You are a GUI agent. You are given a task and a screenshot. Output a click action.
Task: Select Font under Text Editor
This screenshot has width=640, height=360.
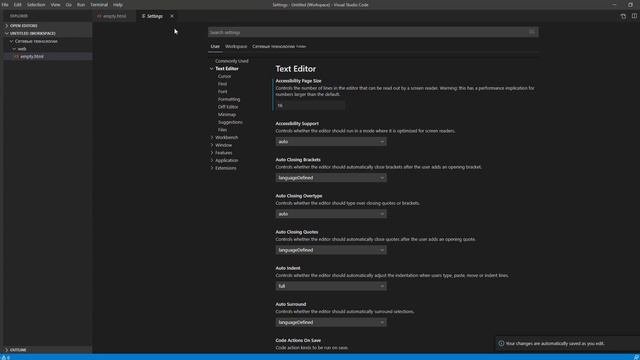point(222,92)
